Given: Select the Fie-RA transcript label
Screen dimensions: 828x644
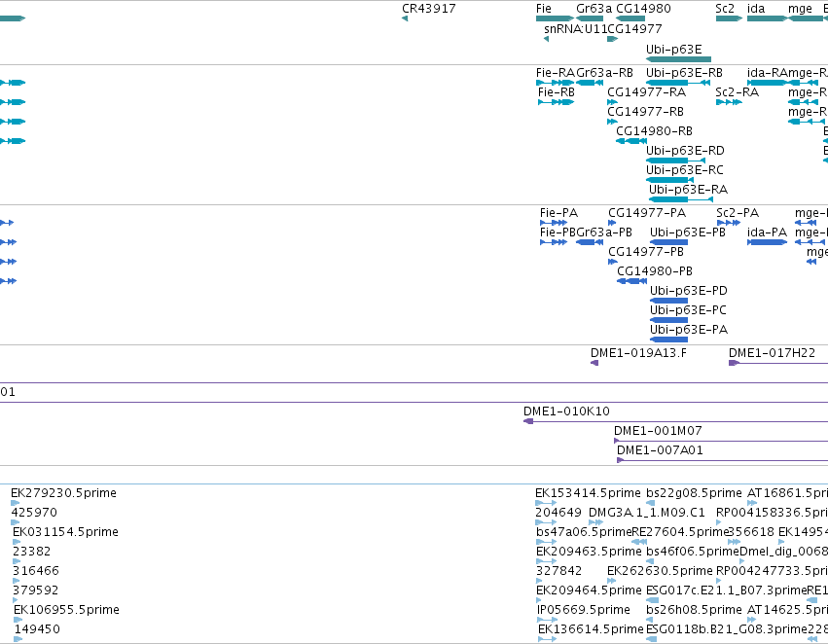Looking at the screenshot, I should pos(555,73).
